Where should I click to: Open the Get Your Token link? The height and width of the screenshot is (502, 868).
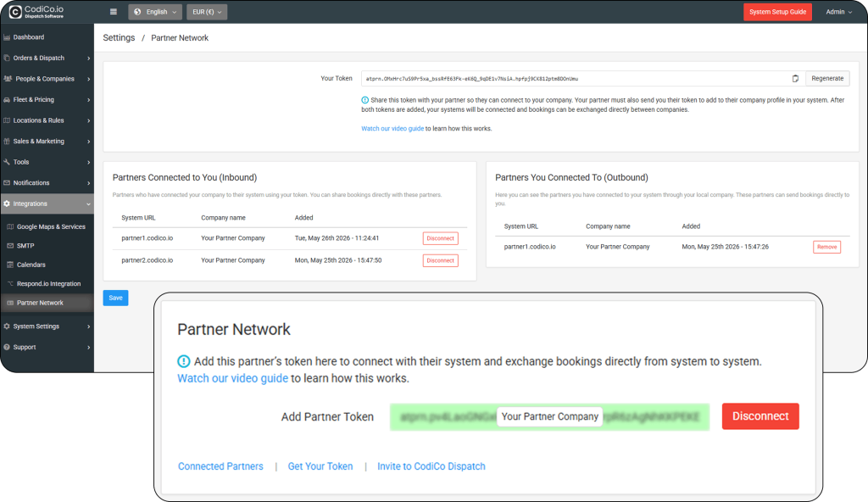click(x=320, y=466)
